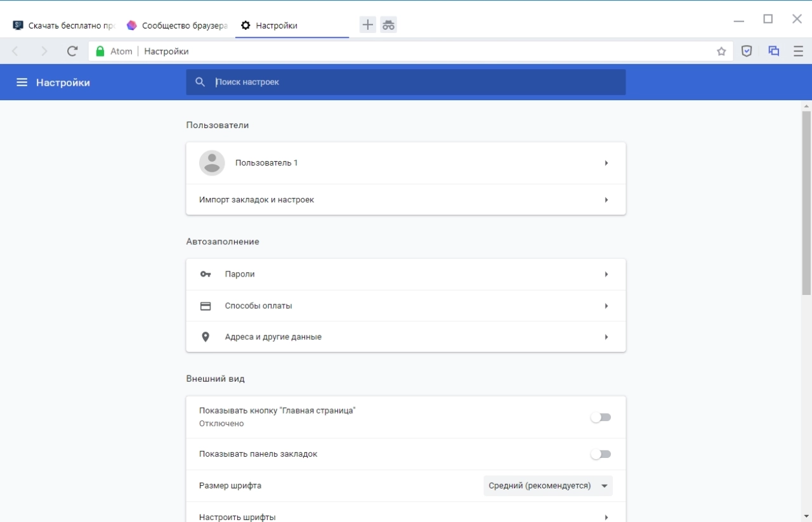812x522 pixels.
Task: Click the location pin beside Адреса
Action: click(x=206, y=337)
